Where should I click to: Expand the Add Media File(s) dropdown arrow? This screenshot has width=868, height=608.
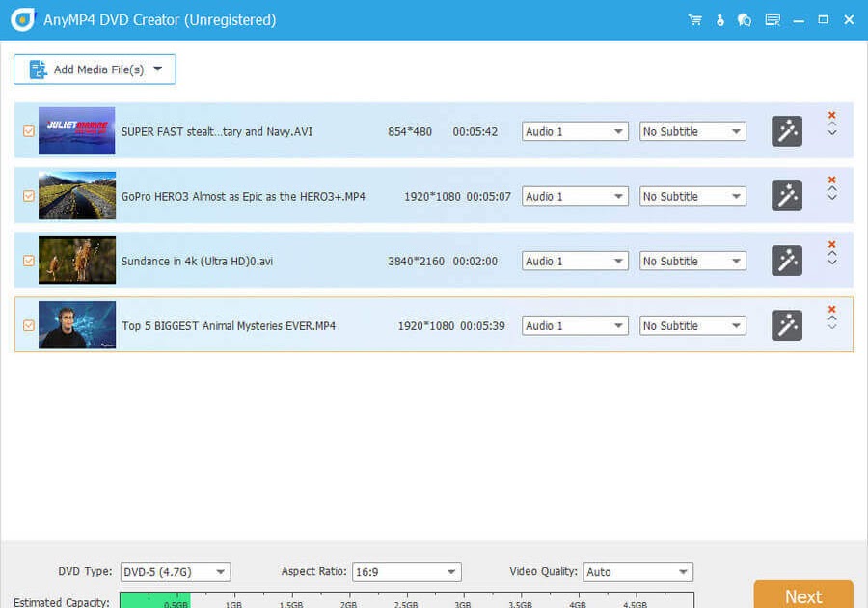tap(158, 69)
